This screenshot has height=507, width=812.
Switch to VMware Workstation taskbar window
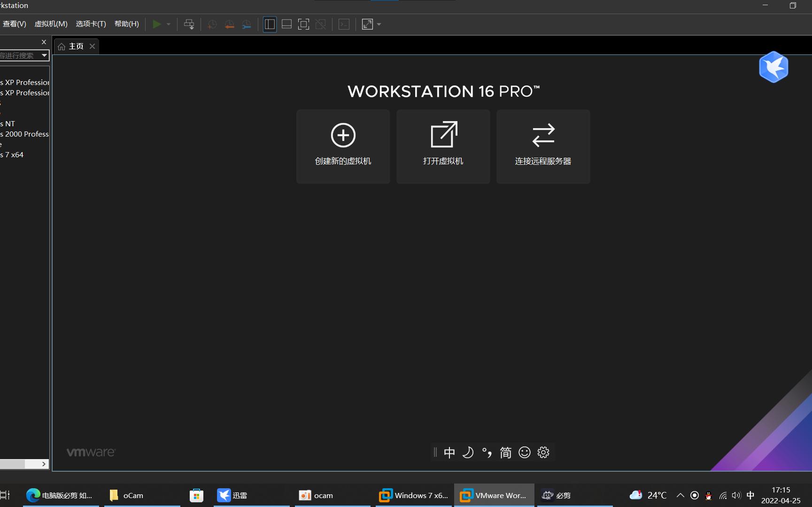494,495
